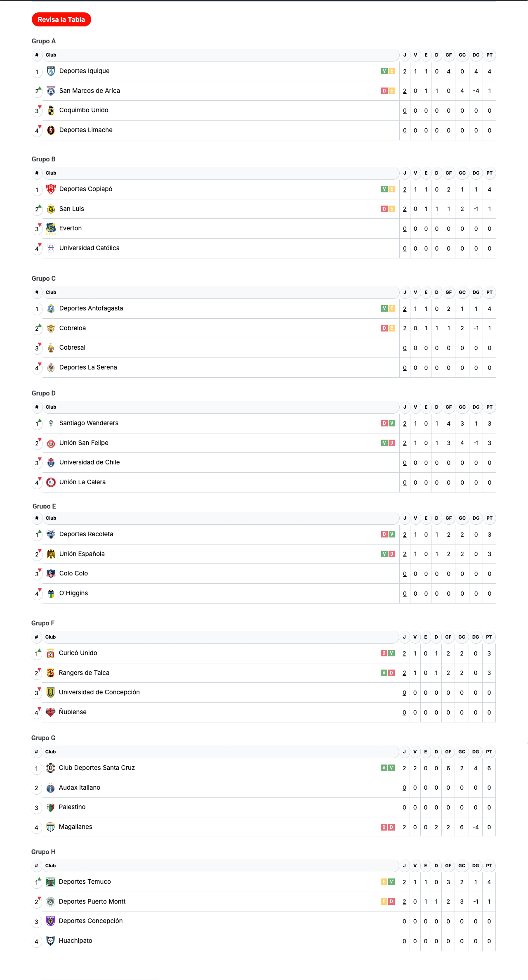Viewport: 528px width, 980px height.
Task: Click the Everton club crest icon
Action: [51, 228]
